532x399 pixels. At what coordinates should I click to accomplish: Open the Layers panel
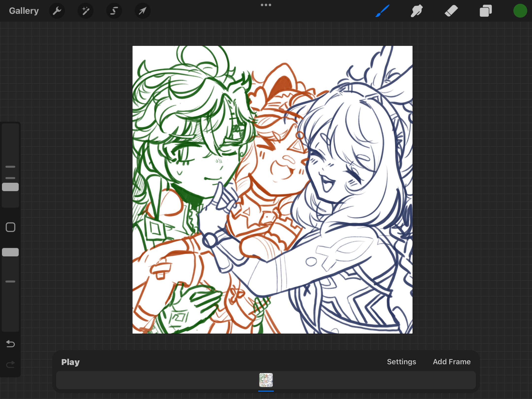[x=486, y=11]
